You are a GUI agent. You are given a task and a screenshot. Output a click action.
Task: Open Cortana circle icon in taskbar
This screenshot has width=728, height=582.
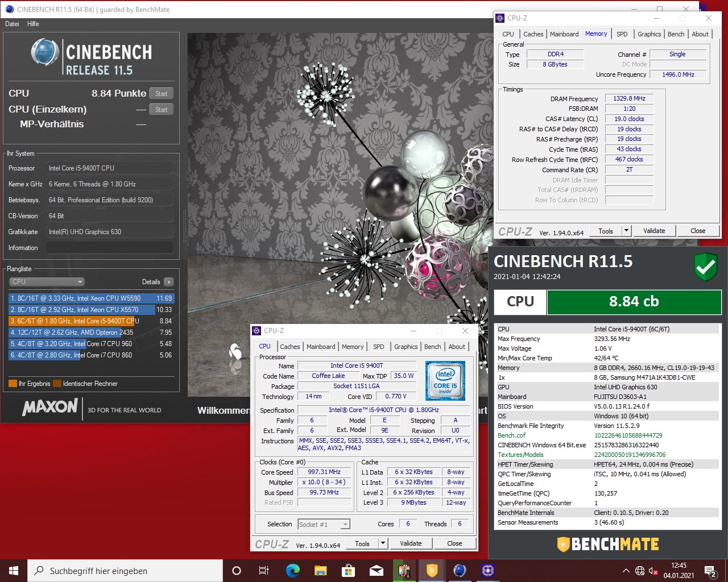click(237, 571)
